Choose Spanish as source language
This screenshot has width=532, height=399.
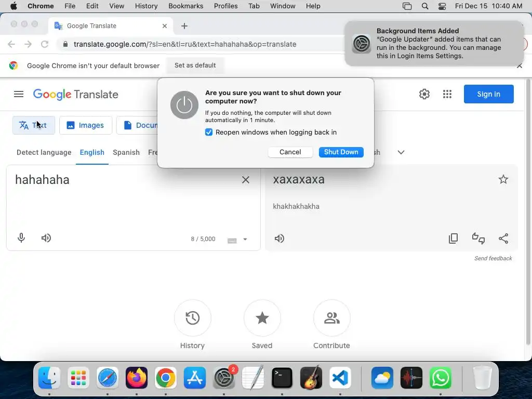(126, 152)
